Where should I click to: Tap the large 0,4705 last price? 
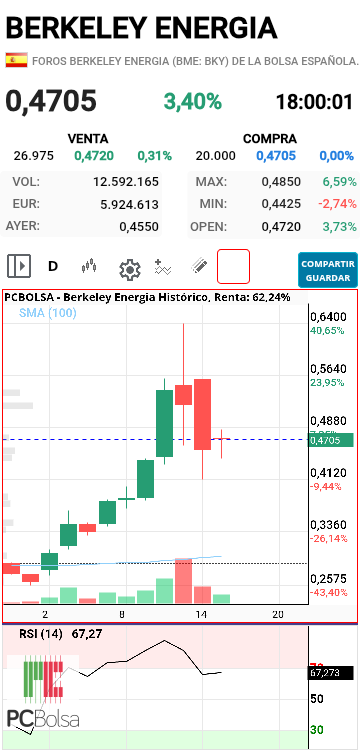click(x=51, y=101)
